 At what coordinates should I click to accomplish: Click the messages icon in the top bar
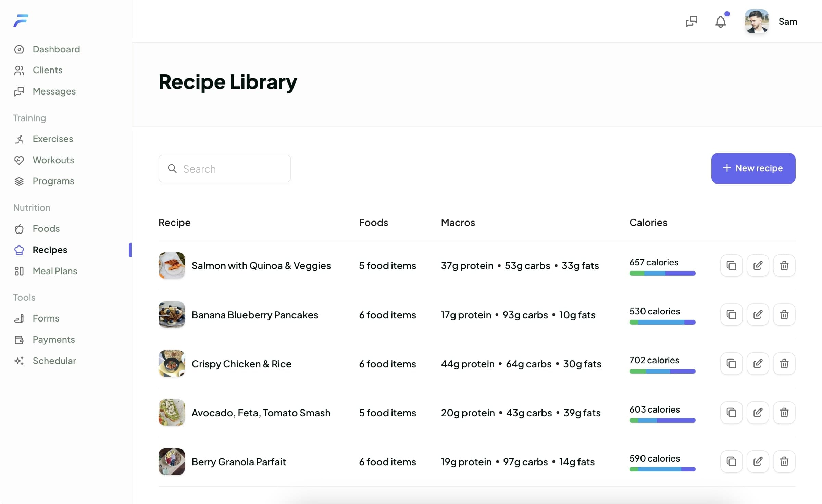click(691, 21)
